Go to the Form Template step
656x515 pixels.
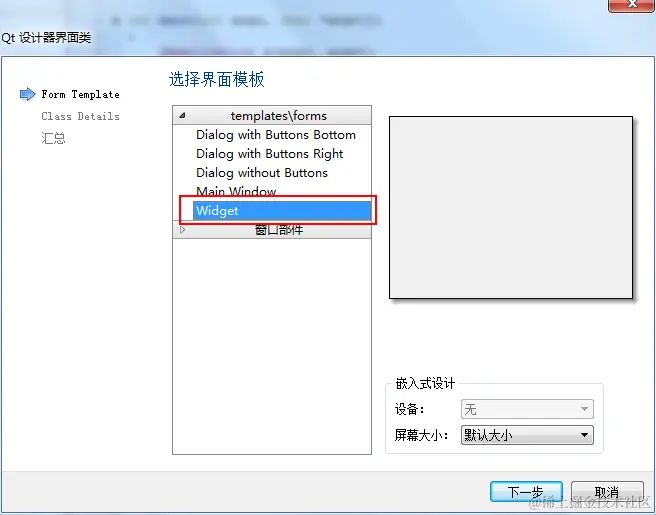[80, 95]
